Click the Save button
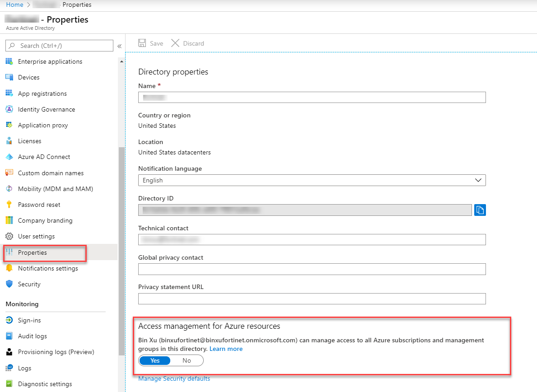The image size is (537, 392). [x=151, y=43]
